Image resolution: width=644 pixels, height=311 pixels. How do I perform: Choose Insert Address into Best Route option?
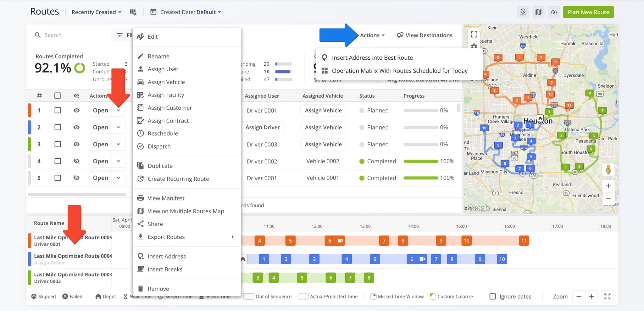[x=372, y=57]
